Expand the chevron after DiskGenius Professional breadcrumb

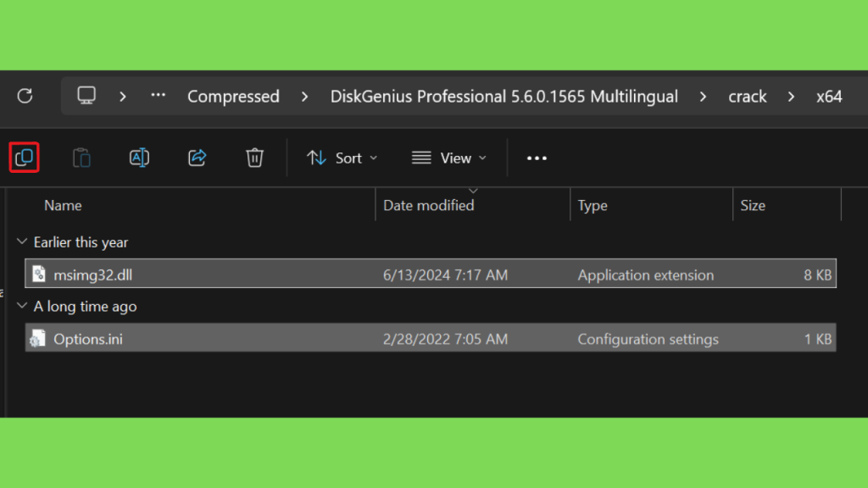click(x=703, y=97)
